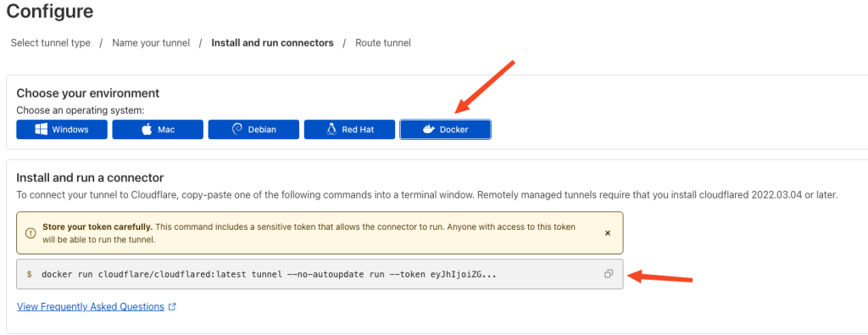This screenshot has width=868, height=335.
Task: Copy the docker run command
Action: (x=609, y=274)
